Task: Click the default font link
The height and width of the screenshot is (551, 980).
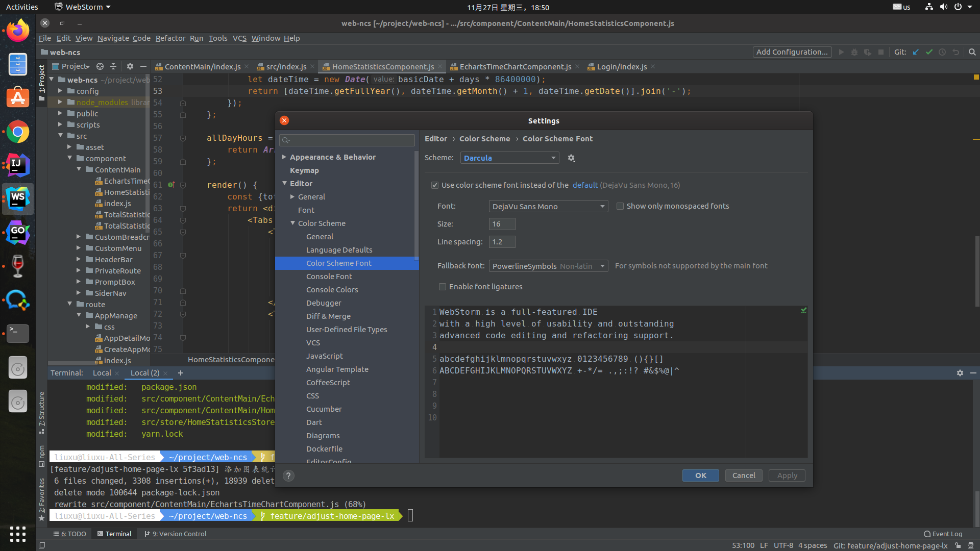Action: point(585,185)
